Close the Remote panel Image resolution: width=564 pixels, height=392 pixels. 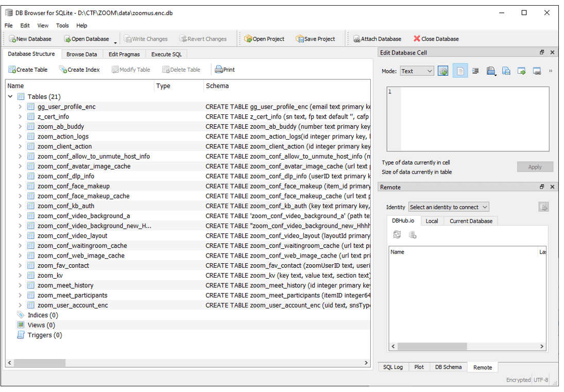point(553,187)
